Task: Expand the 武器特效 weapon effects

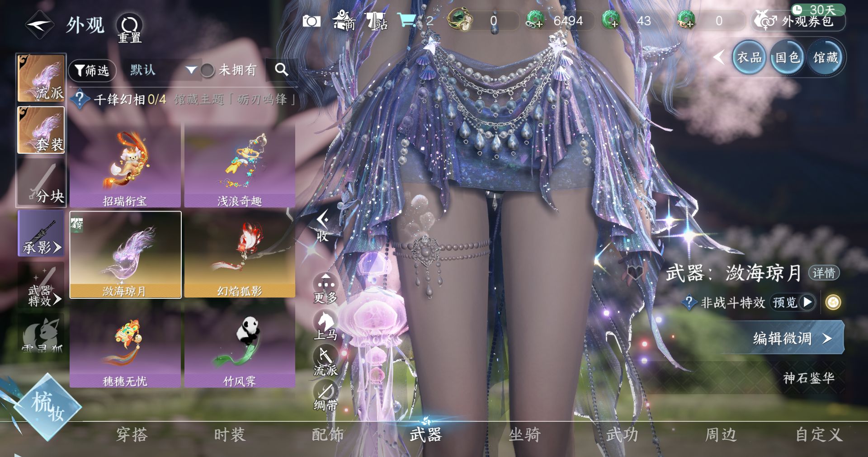Action: coord(41,285)
